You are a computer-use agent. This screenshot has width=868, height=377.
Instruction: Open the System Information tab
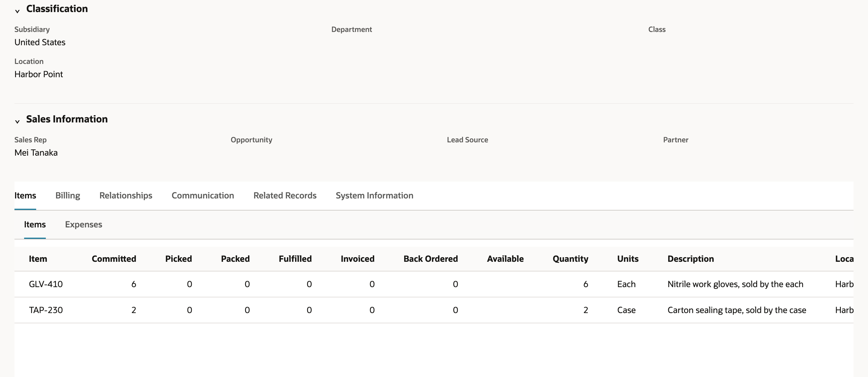pyautogui.click(x=374, y=195)
